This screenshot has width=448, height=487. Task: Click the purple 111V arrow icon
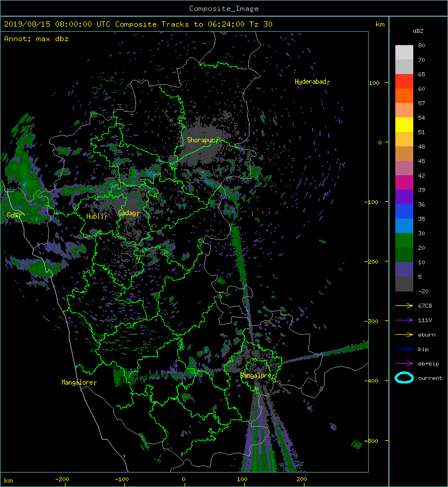pos(404,320)
